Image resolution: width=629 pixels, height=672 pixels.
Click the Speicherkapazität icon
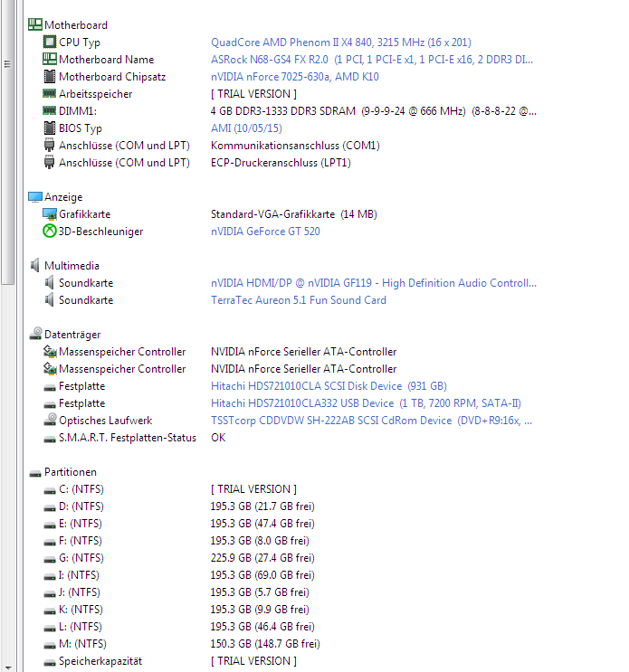50,663
